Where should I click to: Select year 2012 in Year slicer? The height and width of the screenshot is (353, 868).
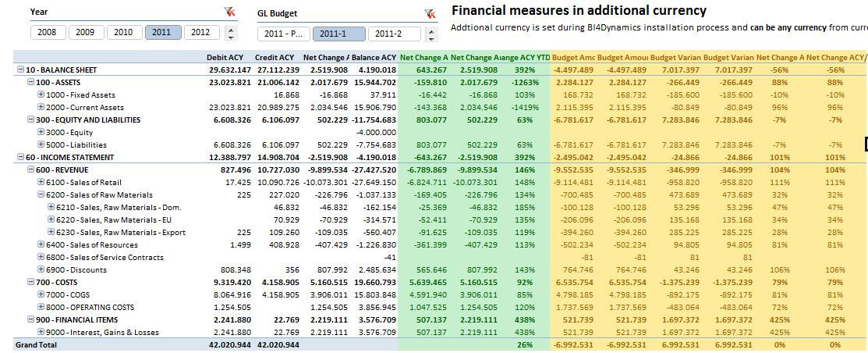pyautogui.click(x=201, y=32)
